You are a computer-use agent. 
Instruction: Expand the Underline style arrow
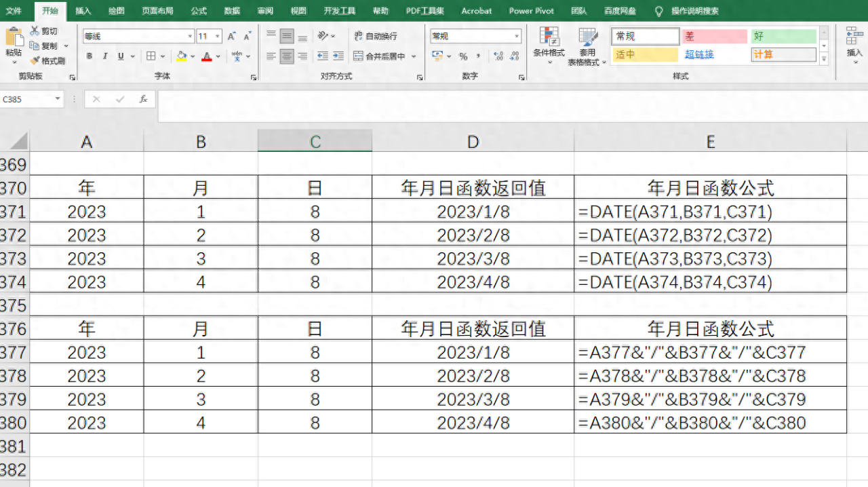point(133,56)
